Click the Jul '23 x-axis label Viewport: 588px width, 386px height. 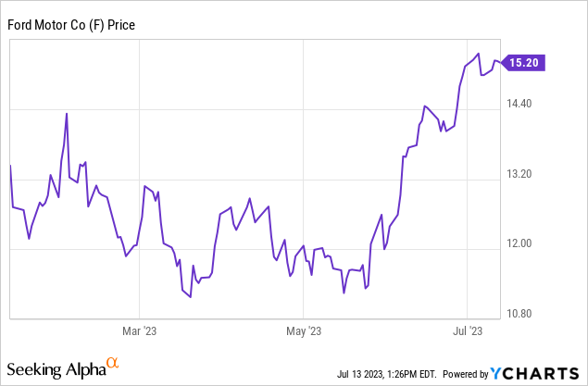[468, 330]
